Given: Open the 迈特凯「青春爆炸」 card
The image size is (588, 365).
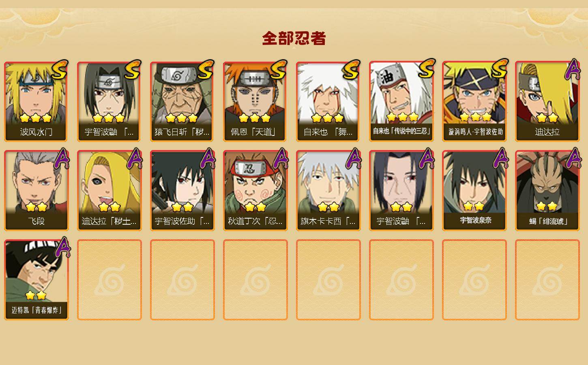Looking at the screenshot, I should coord(36,280).
